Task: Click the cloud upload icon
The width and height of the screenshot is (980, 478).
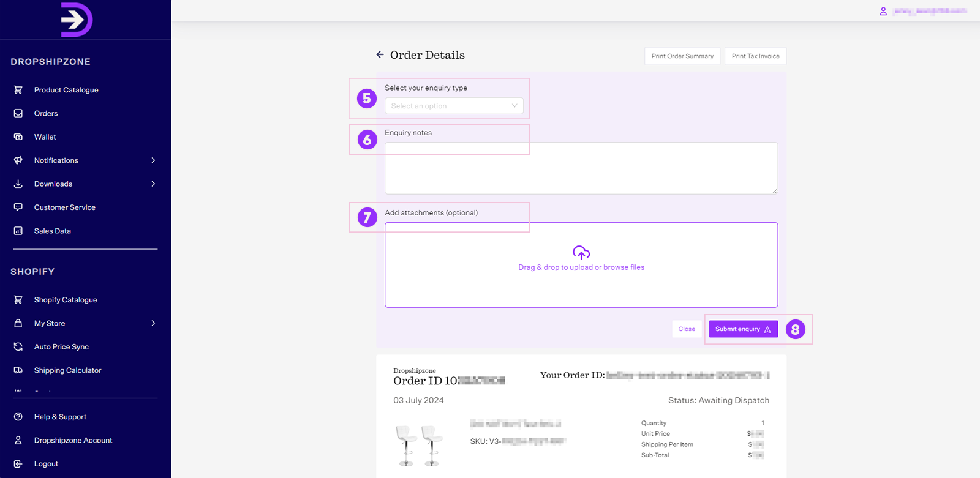Action: click(x=581, y=252)
